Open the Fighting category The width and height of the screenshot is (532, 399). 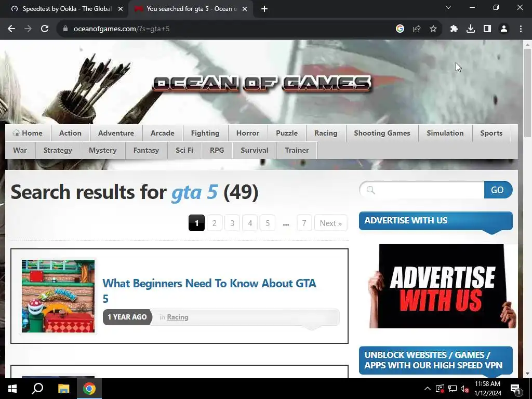205,133
